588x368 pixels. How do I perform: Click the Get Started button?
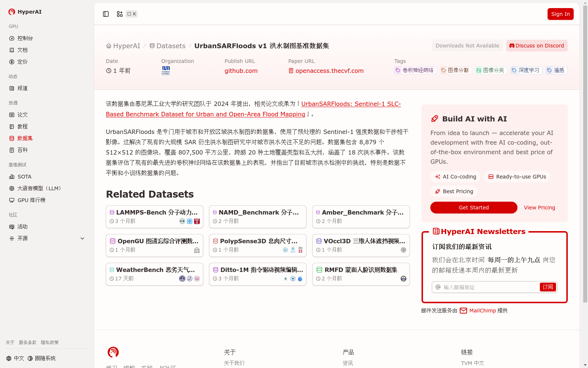[x=474, y=208]
